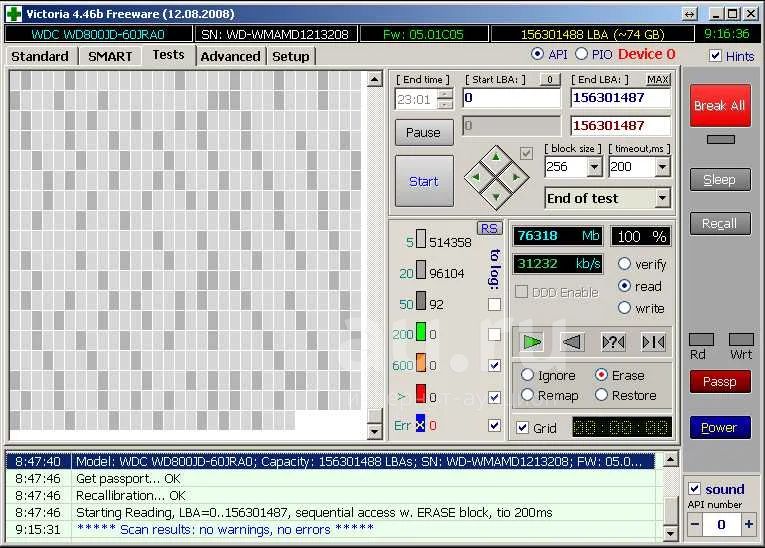The width and height of the screenshot is (765, 548).
Task: Select the API radio button
Action: (537, 54)
